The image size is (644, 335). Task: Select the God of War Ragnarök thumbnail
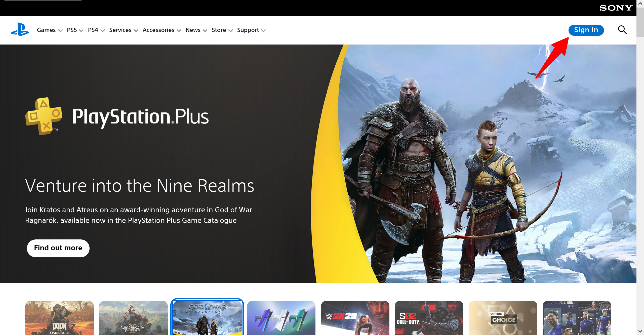click(x=207, y=318)
